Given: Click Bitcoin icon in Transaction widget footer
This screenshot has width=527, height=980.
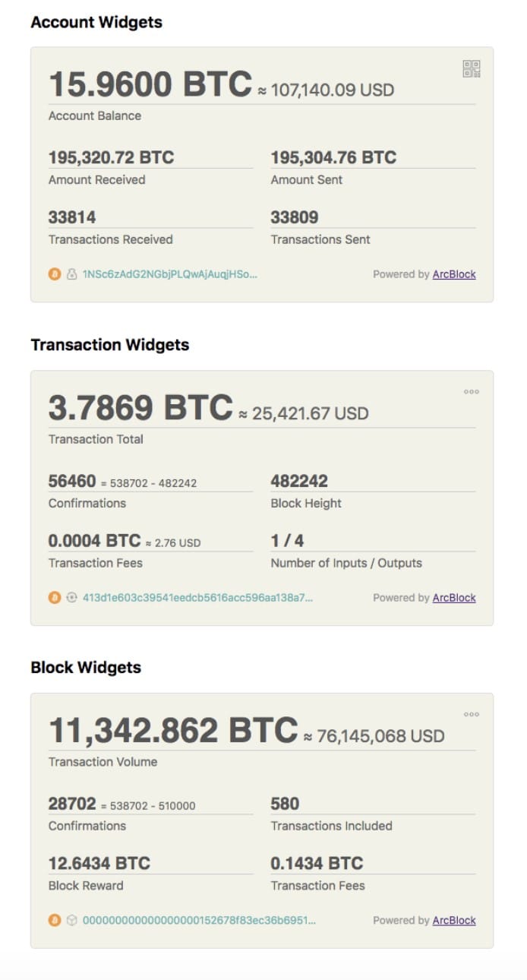Looking at the screenshot, I should 55,598.
